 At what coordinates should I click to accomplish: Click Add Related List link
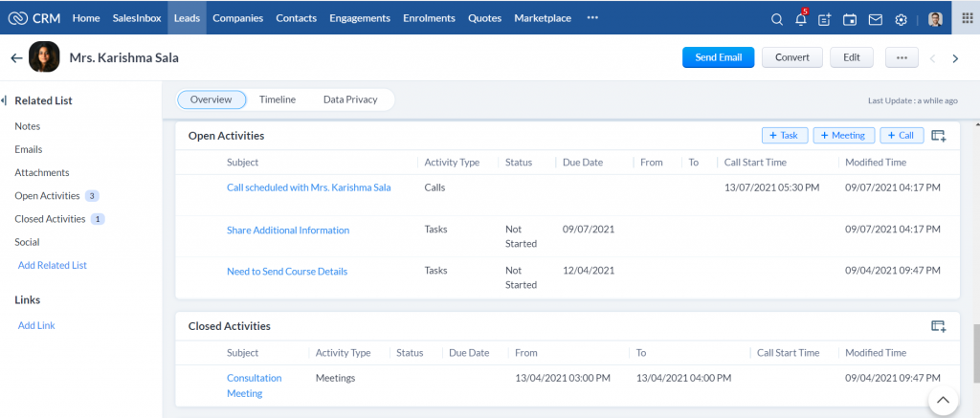pyautogui.click(x=53, y=265)
